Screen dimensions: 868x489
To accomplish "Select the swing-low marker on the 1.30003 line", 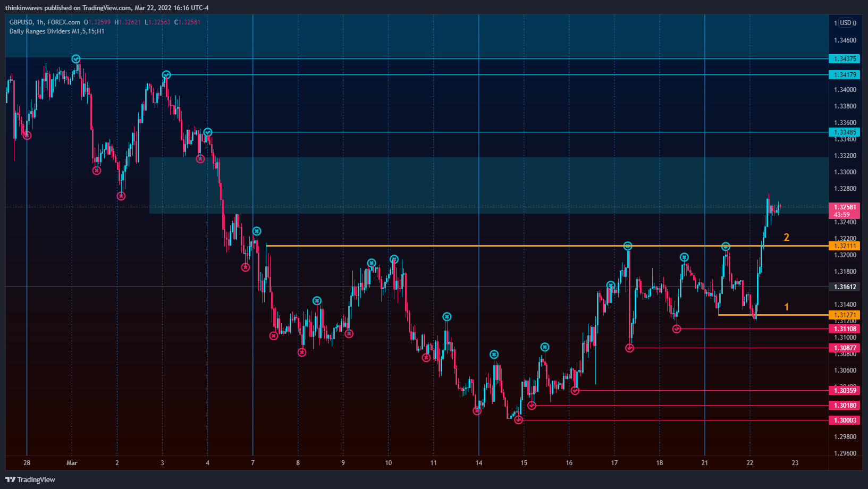I will (x=519, y=420).
